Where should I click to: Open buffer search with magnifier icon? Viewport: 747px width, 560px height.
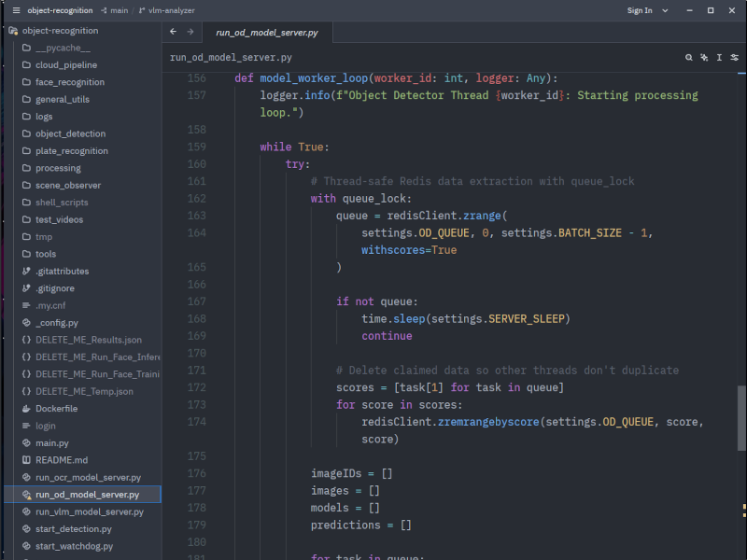(x=689, y=58)
